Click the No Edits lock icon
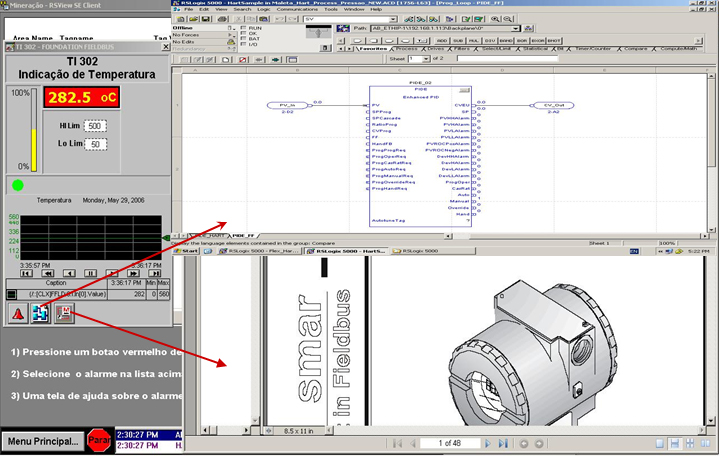The image size is (719, 456). click(x=231, y=42)
